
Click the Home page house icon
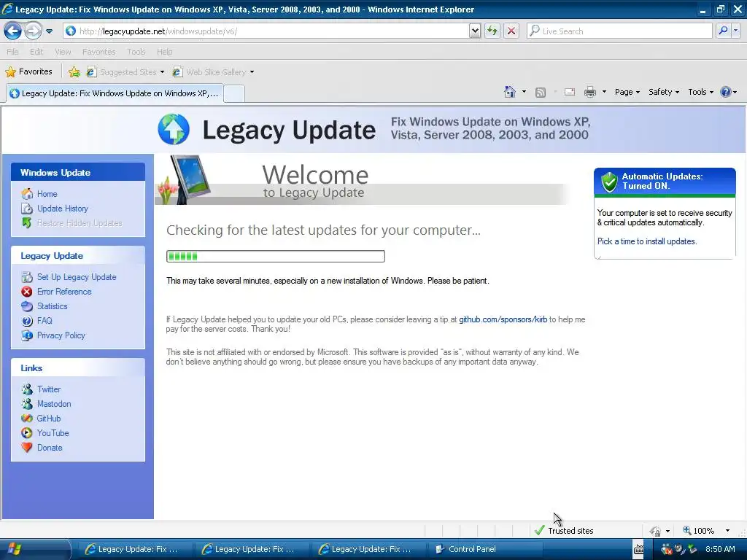coord(510,92)
